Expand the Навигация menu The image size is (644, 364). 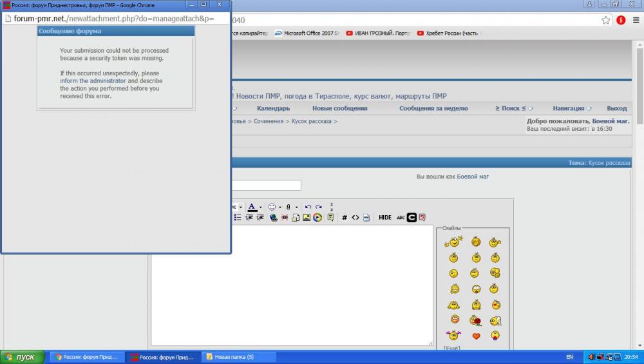pos(572,108)
